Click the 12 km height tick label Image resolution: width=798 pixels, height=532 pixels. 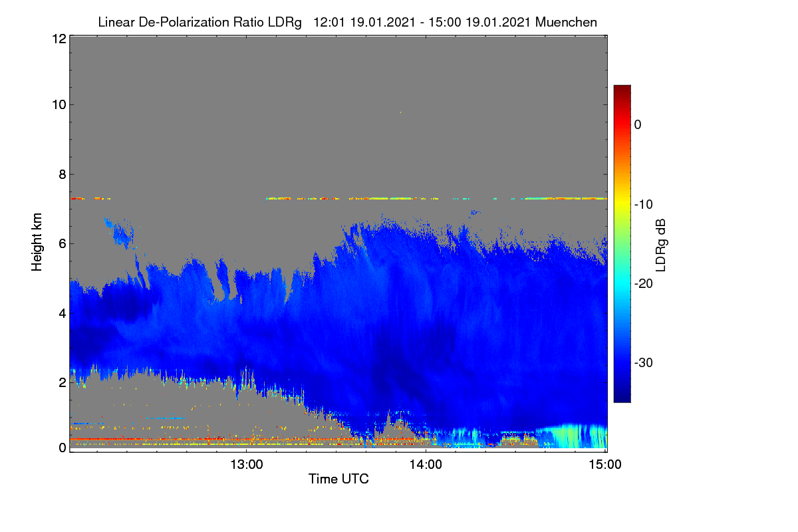coord(59,39)
